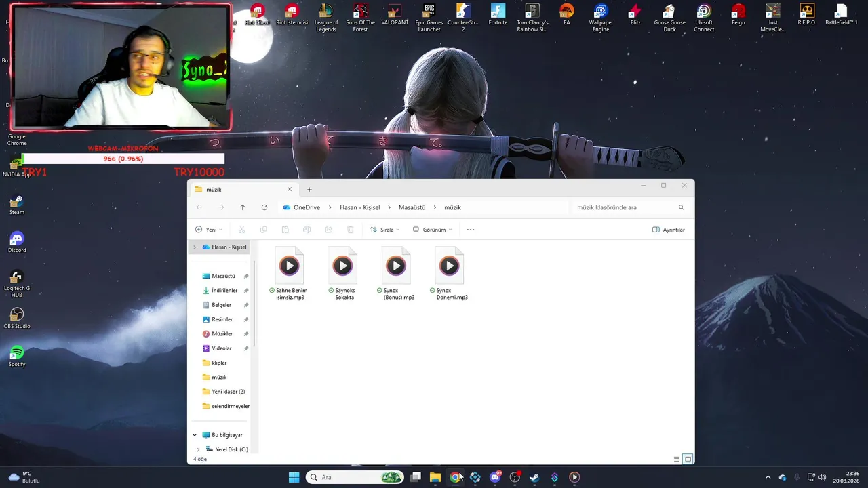Show hidden system tray icons
The width and height of the screenshot is (868, 488).
click(768, 477)
